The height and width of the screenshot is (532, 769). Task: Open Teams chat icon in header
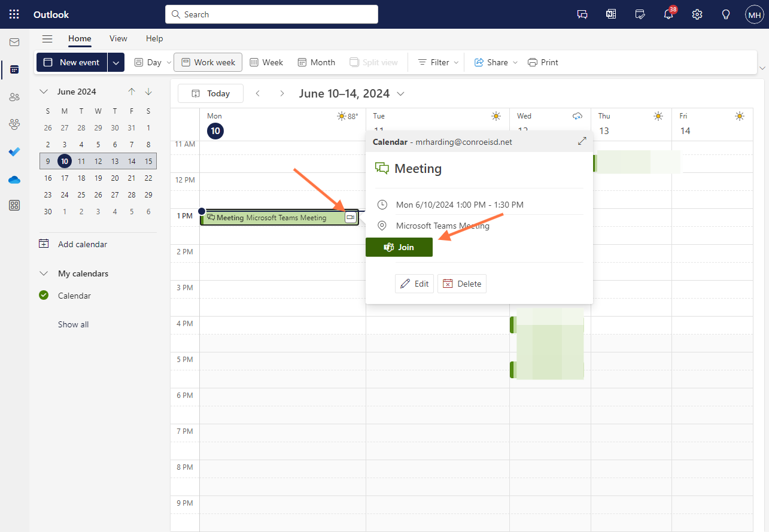point(582,14)
